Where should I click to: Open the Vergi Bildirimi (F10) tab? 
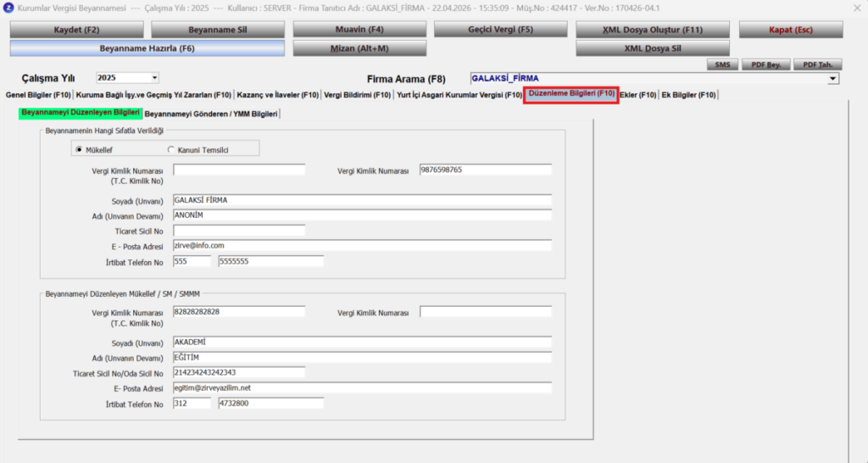click(357, 95)
